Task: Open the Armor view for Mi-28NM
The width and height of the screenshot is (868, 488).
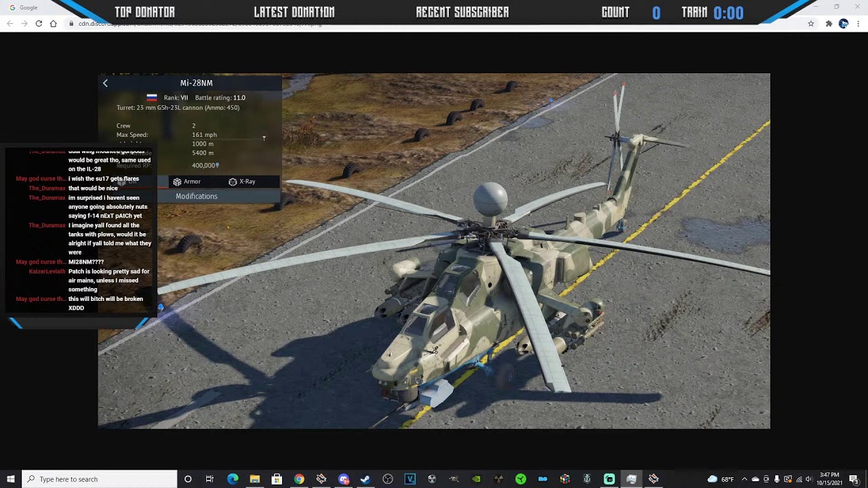Action: tap(187, 182)
